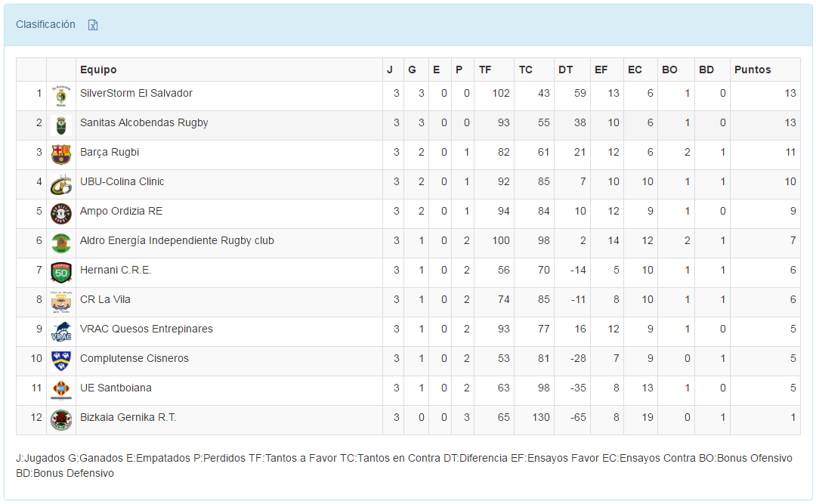Click the DT column header
Image resolution: width=816 pixels, height=504 pixels.
pyautogui.click(x=565, y=70)
